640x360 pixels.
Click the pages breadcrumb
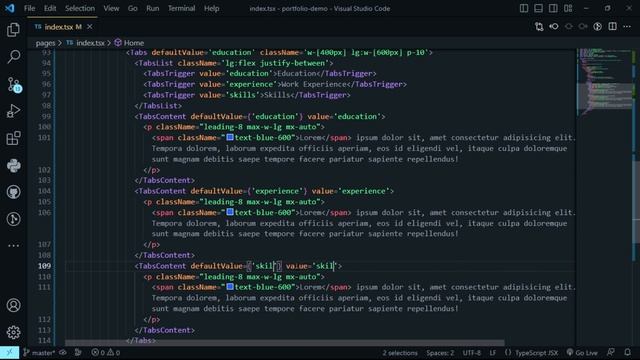pyautogui.click(x=45, y=43)
